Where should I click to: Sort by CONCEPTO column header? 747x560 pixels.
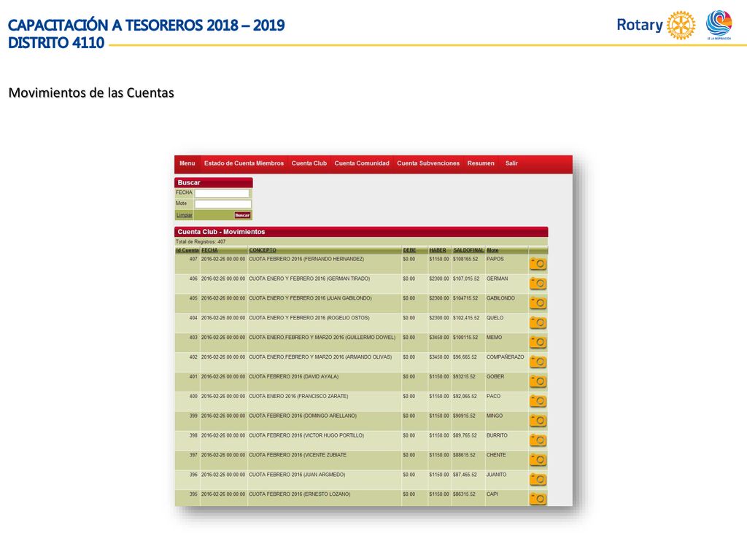[x=263, y=251]
